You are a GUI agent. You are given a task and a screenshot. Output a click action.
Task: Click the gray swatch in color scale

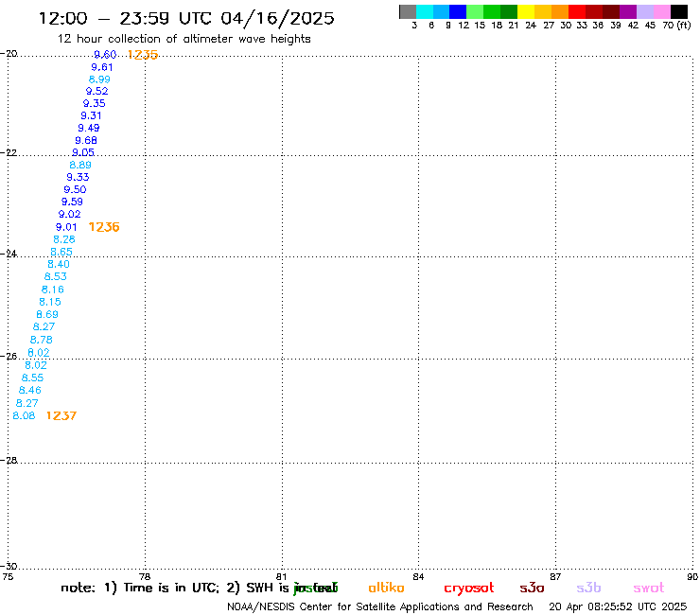click(408, 11)
